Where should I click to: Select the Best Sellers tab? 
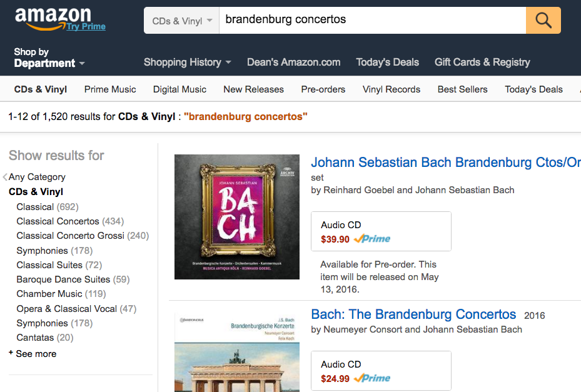coord(462,89)
